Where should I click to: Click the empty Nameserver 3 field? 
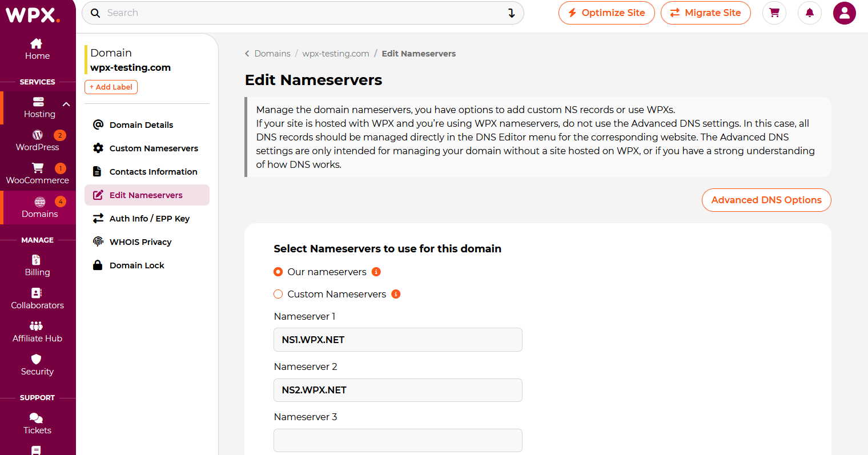tap(398, 440)
